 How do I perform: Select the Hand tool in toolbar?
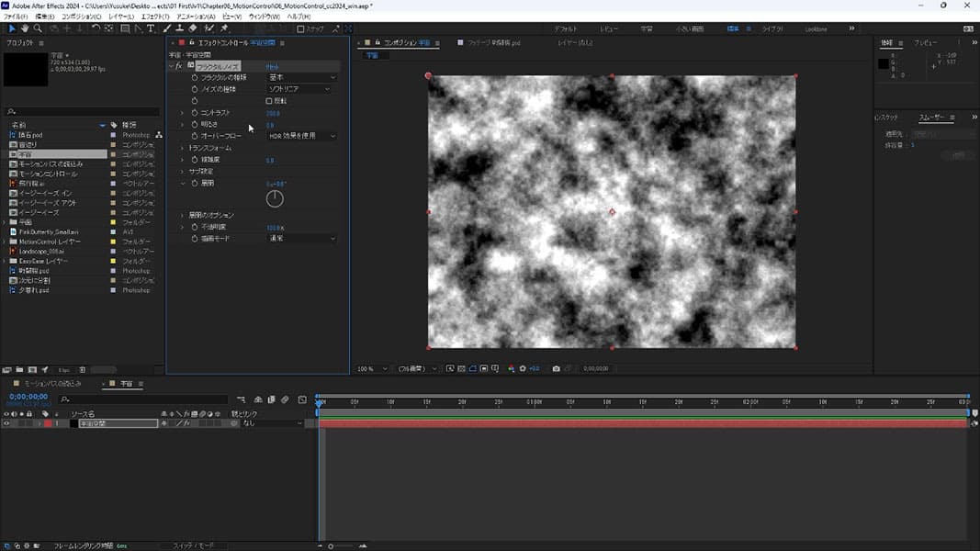pos(25,28)
